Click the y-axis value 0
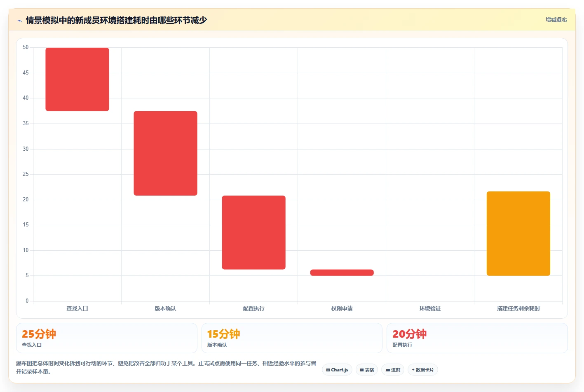This screenshot has height=392, width=584. point(27,301)
